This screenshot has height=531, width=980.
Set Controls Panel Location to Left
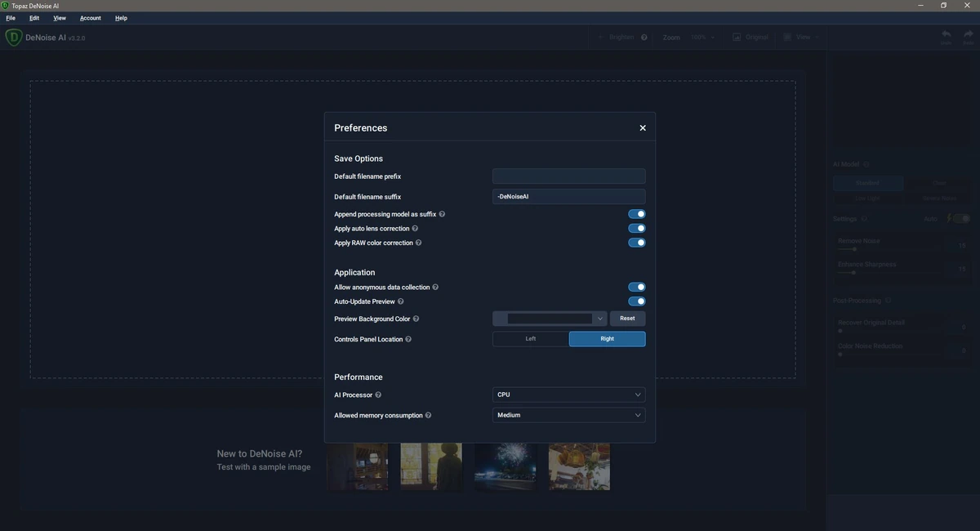coord(531,339)
